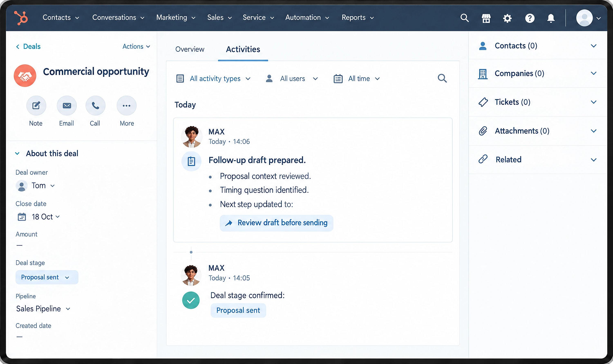This screenshot has width=613, height=364.
Task: Expand the Companies (0) panel
Action: pos(538,73)
